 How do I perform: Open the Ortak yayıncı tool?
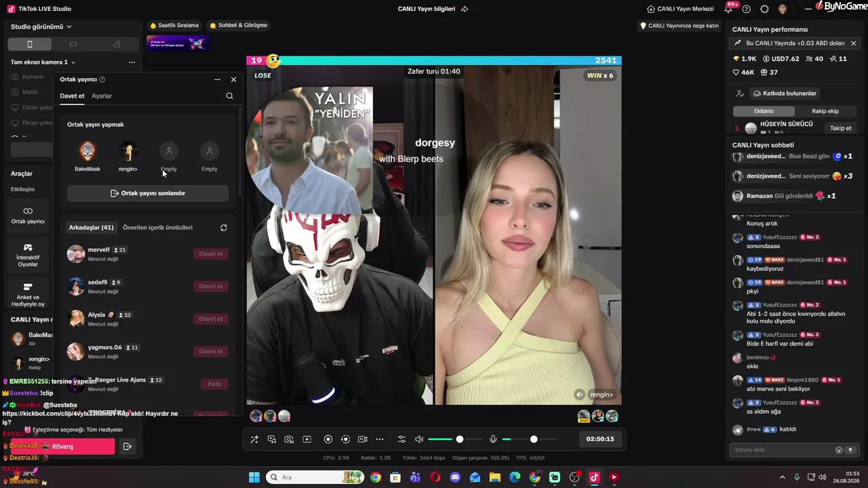(28, 216)
